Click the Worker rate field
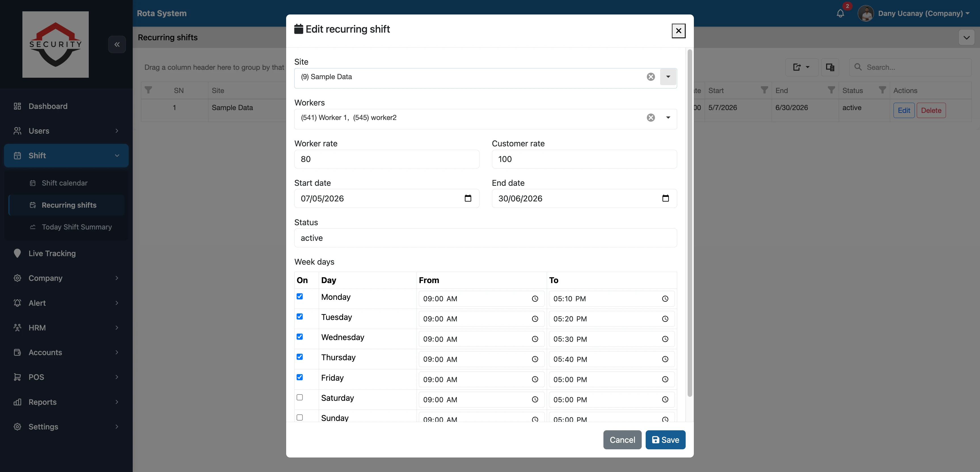The height and width of the screenshot is (472, 980). point(386,159)
